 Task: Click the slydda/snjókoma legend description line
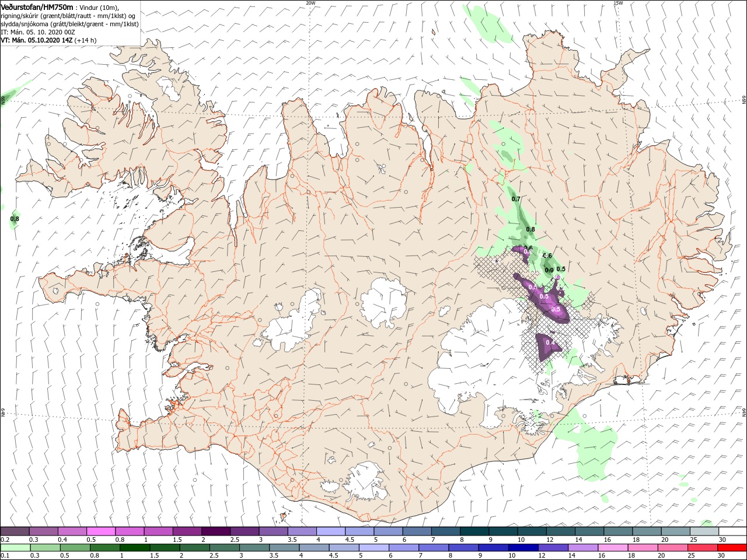point(69,24)
